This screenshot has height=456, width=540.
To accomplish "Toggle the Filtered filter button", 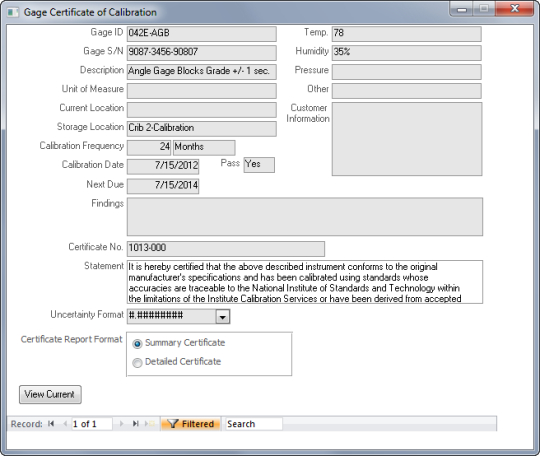I will point(190,424).
